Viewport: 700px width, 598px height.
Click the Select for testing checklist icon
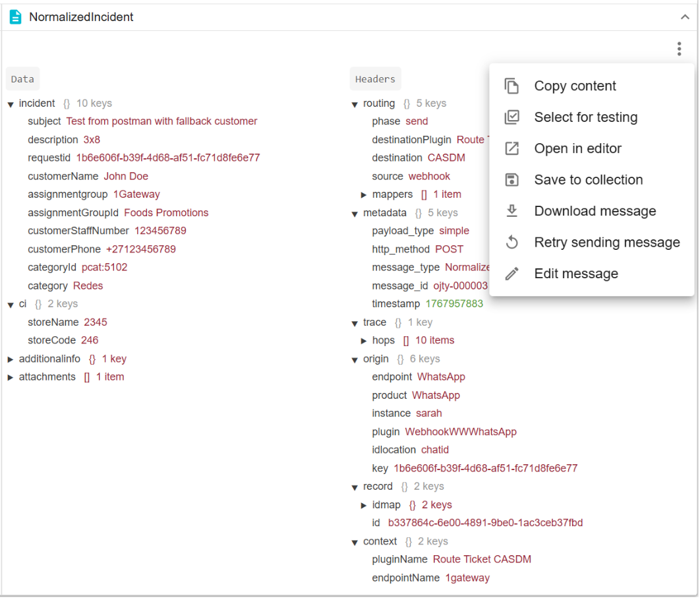512,117
